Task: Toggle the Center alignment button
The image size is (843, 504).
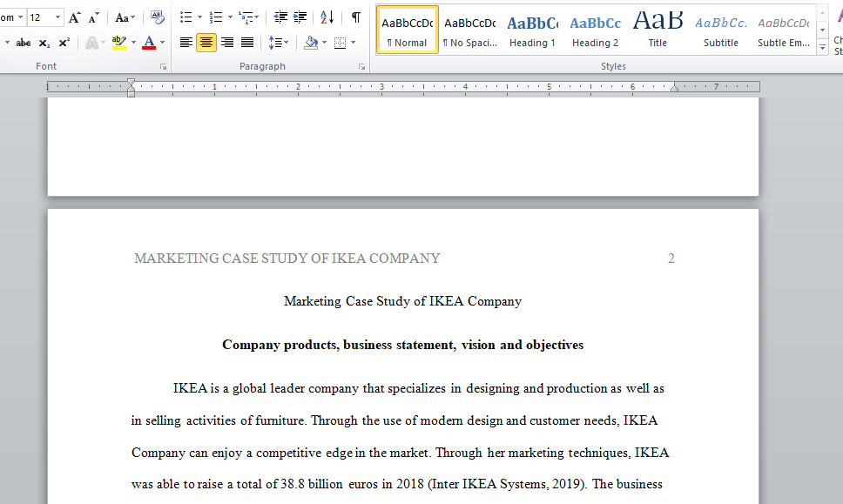Action: [x=206, y=43]
